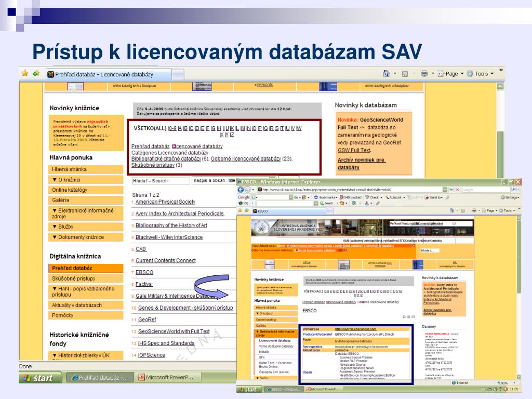This screenshot has height=399, width=532.
Task: Expand HAN - popis vzdialeného prístupu item
Action: pos(86,292)
